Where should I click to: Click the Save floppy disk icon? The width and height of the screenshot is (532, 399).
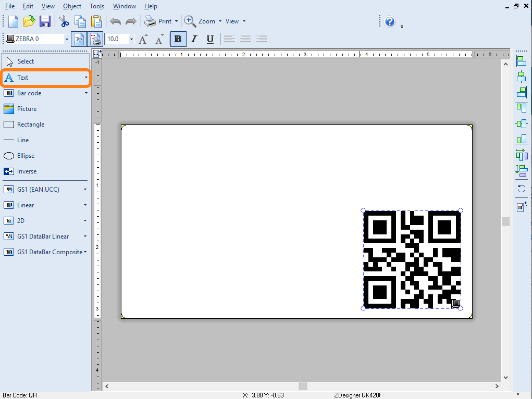pyautogui.click(x=45, y=21)
